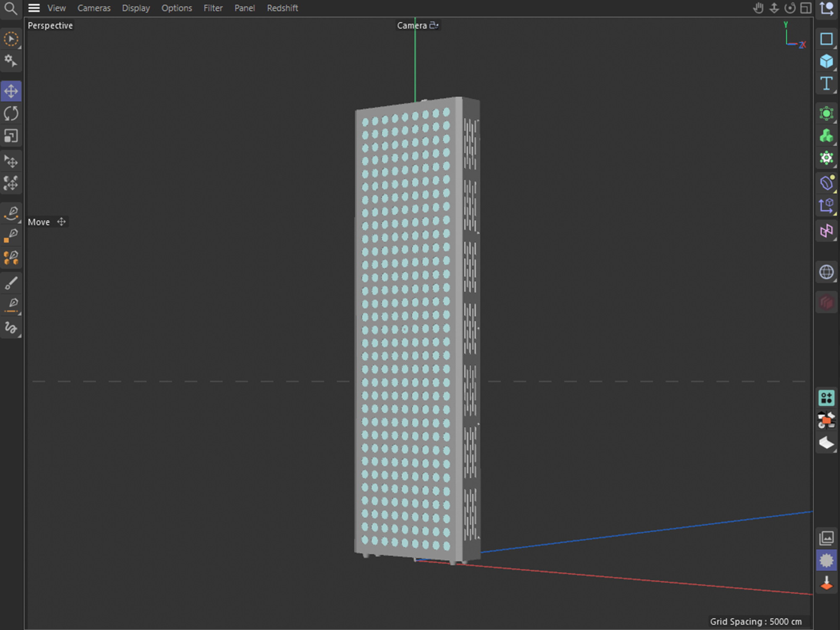Click the orange down arrow icon
This screenshot has height=630, width=840.
827,583
